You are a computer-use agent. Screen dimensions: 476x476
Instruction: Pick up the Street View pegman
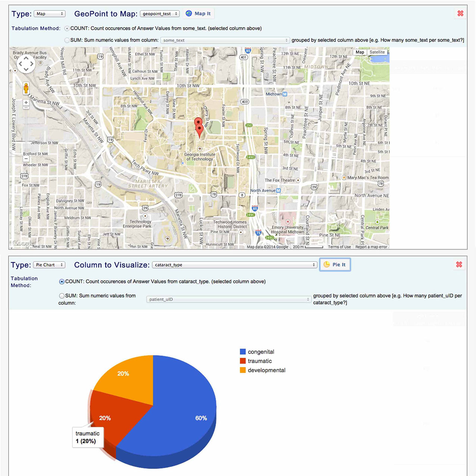pos(26,88)
